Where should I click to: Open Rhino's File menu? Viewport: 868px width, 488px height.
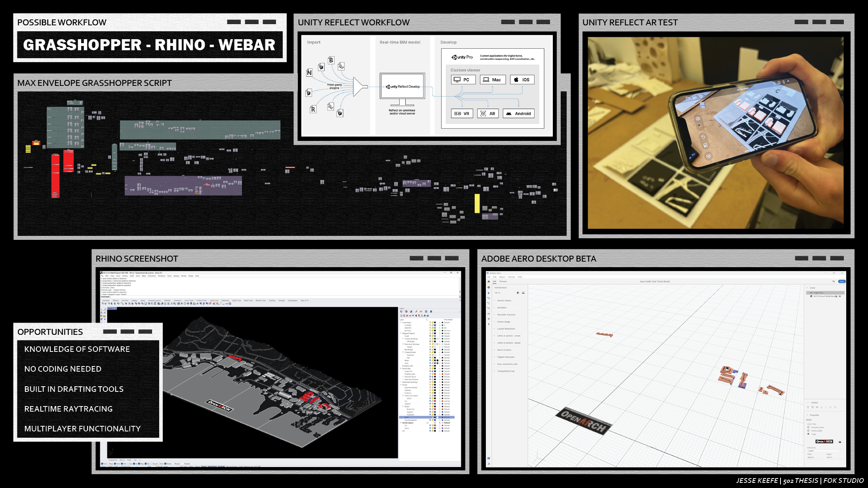point(102,276)
